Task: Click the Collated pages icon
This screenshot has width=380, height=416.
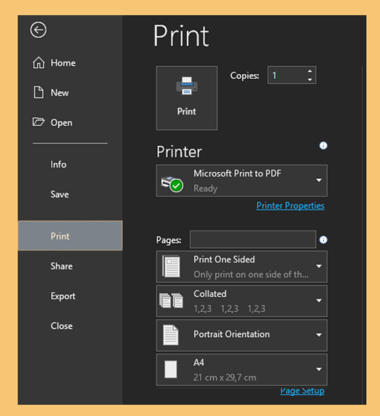Action: [171, 301]
